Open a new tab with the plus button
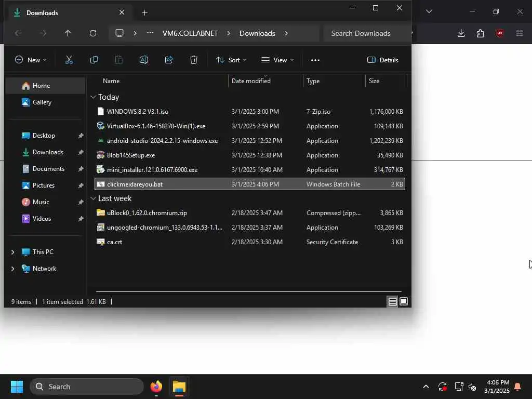The width and height of the screenshot is (532, 399). tap(144, 13)
